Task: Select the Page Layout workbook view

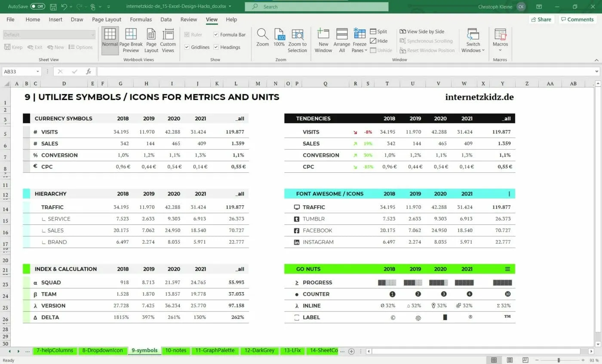Action: click(x=151, y=40)
